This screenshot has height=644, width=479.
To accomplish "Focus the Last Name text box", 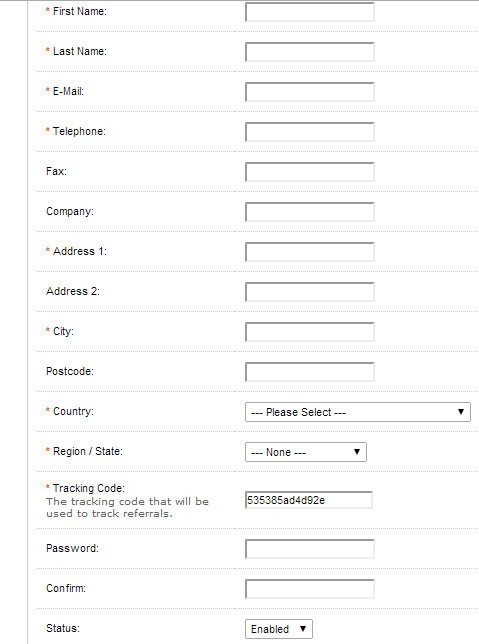I will pos(310,52).
